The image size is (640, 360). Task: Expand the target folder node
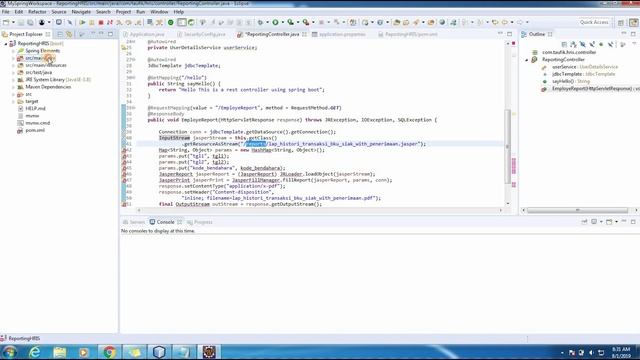click(x=13, y=102)
